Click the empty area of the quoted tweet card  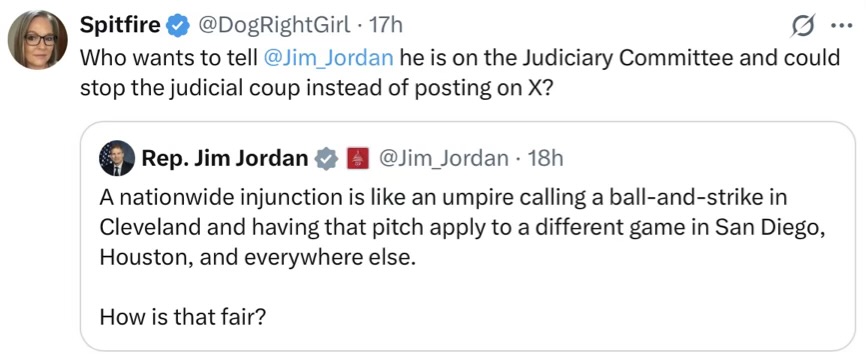[552, 317]
